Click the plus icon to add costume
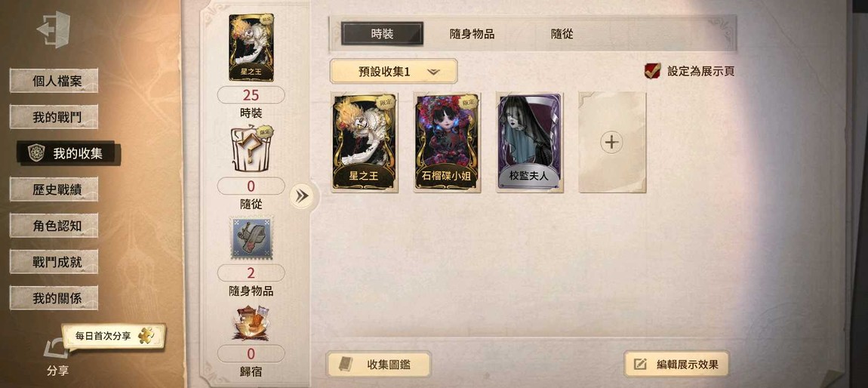The image size is (868, 388). (611, 142)
